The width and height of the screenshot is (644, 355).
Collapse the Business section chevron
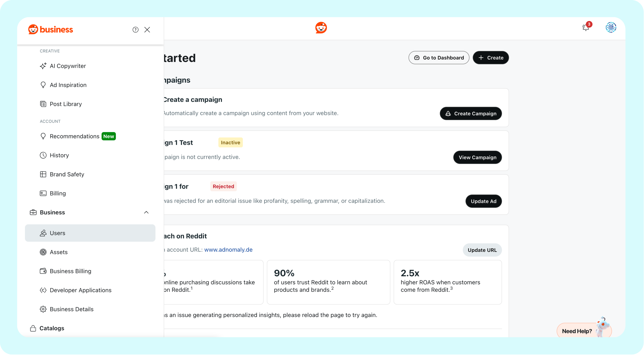(146, 212)
